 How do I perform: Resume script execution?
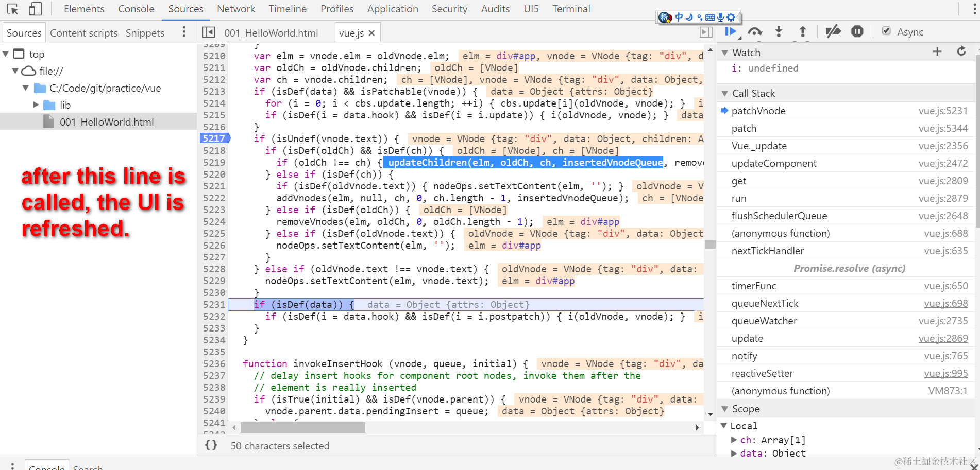731,32
